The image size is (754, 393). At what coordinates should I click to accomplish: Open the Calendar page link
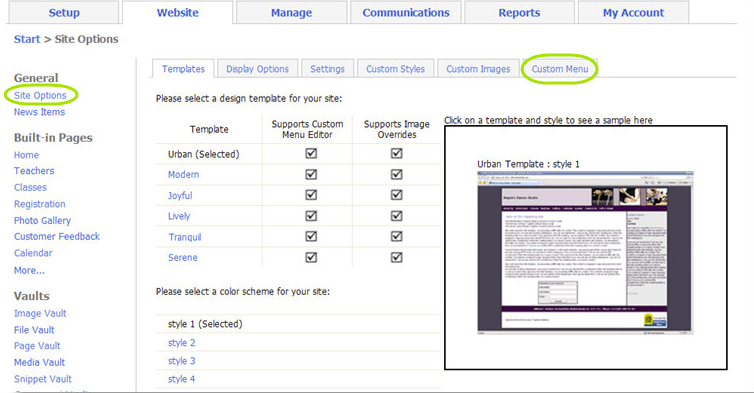33,253
